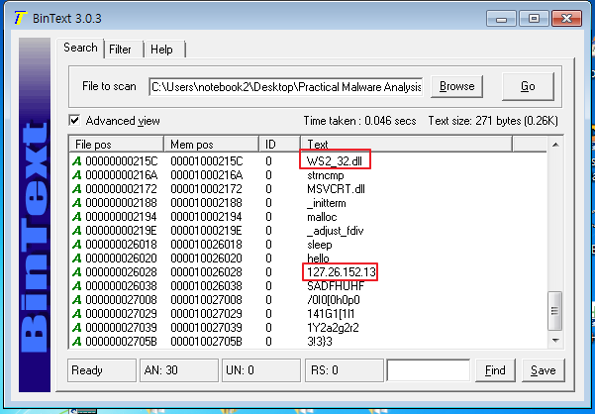Close the BinText window
This screenshot has width=596, height=414.
pyautogui.click(x=566, y=19)
